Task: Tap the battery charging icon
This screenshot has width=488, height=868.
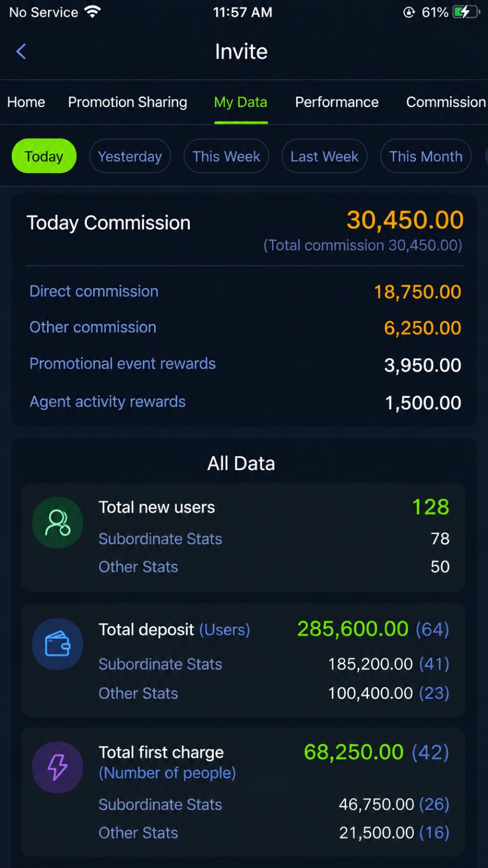Action: pyautogui.click(x=466, y=12)
